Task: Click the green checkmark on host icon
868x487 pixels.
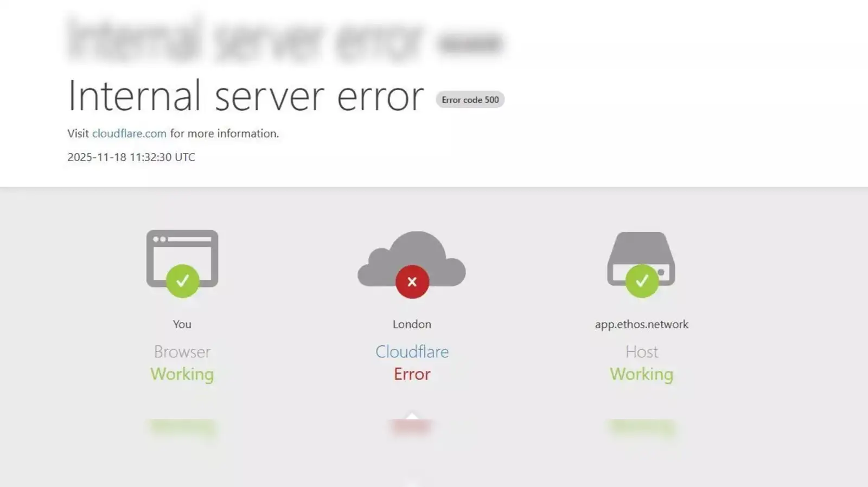Action: click(642, 281)
